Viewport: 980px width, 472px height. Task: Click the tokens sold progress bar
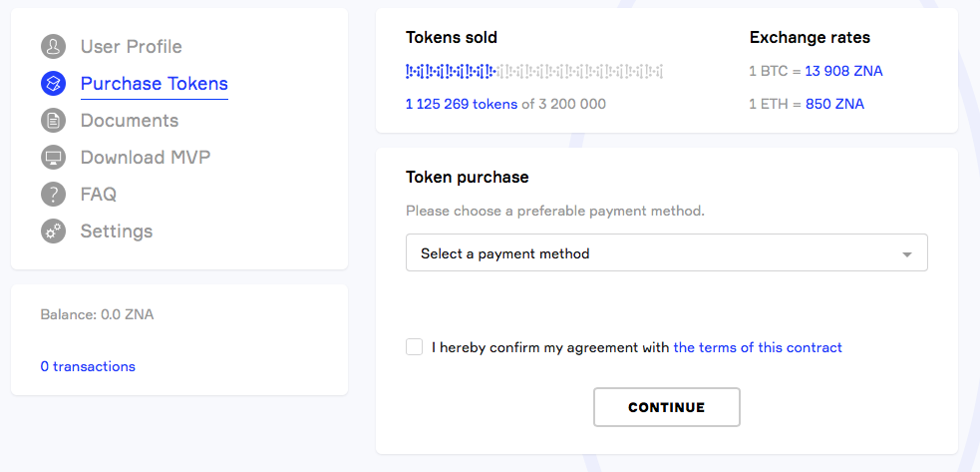(534, 72)
